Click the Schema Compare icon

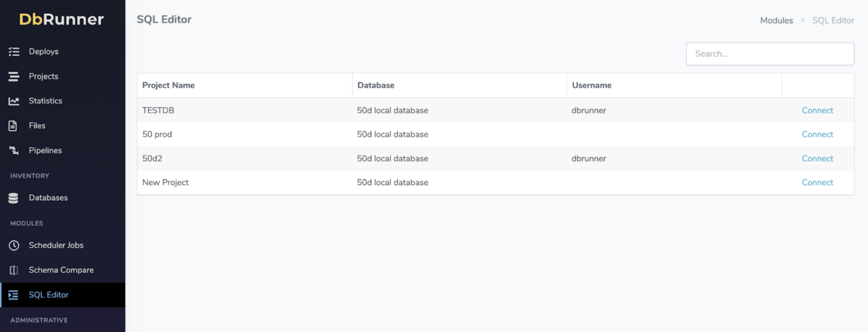tap(14, 270)
